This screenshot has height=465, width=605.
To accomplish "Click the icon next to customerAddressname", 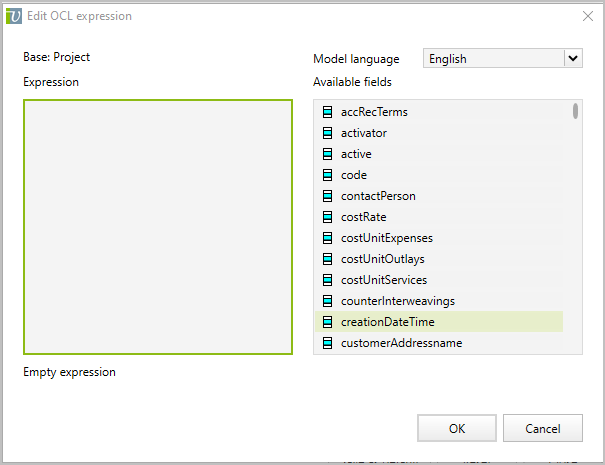I will [x=327, y=343].
